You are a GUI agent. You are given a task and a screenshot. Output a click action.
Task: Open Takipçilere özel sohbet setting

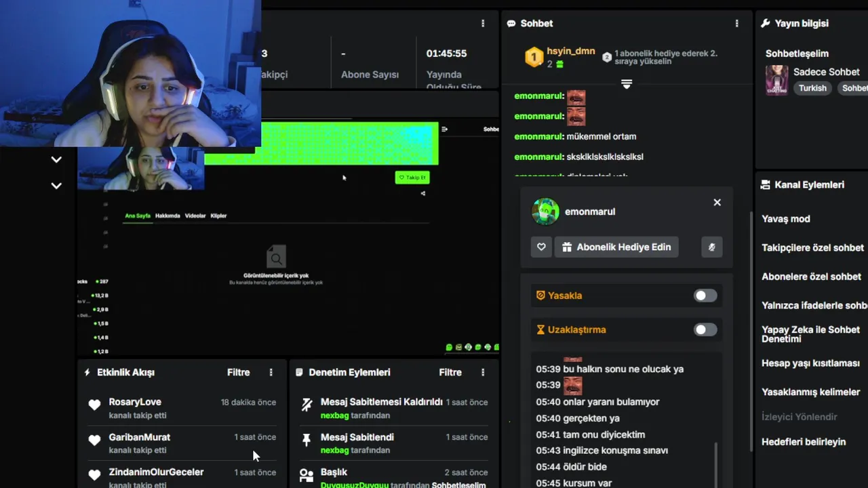coord(812,248)
